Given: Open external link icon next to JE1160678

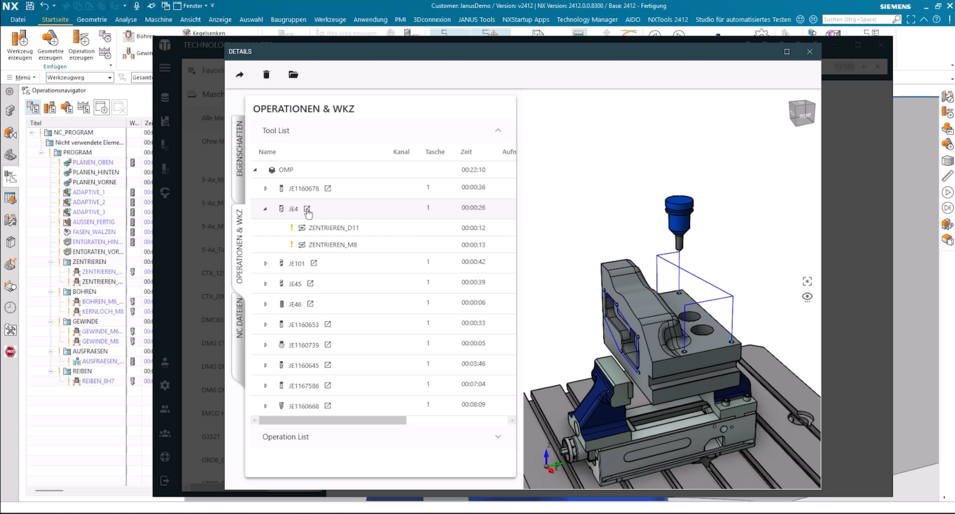Looking at the screenshot, I should 328,188.
